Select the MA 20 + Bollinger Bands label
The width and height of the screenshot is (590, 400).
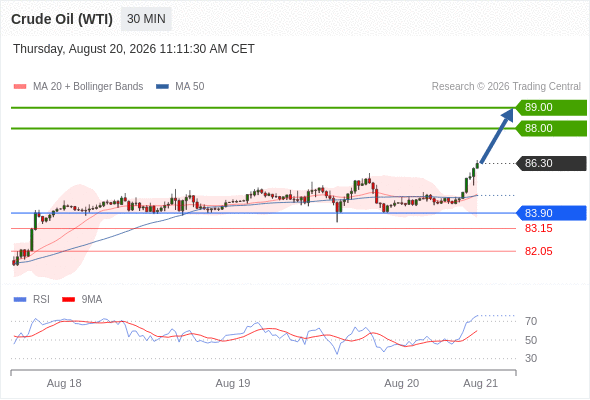click(88, 87)
